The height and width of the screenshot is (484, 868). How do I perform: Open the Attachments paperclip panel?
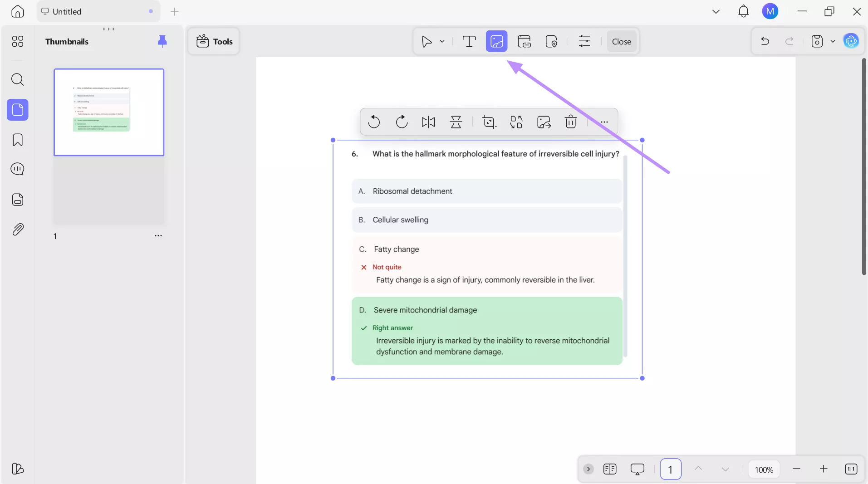18,230
